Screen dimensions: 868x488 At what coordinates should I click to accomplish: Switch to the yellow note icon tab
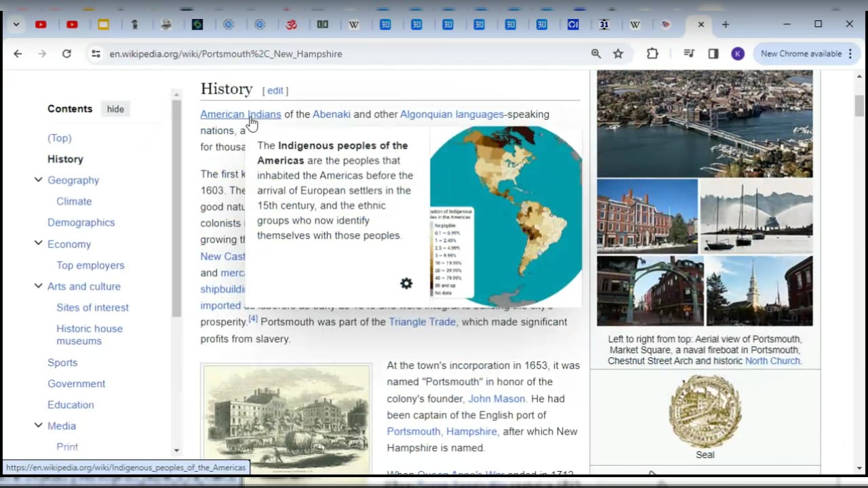103,24
